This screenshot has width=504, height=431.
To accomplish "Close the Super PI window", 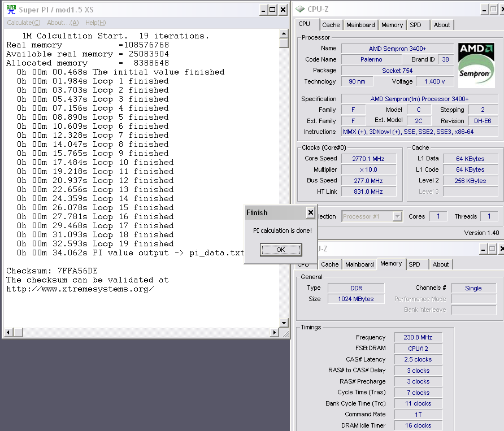I will (x=283, y=10).
